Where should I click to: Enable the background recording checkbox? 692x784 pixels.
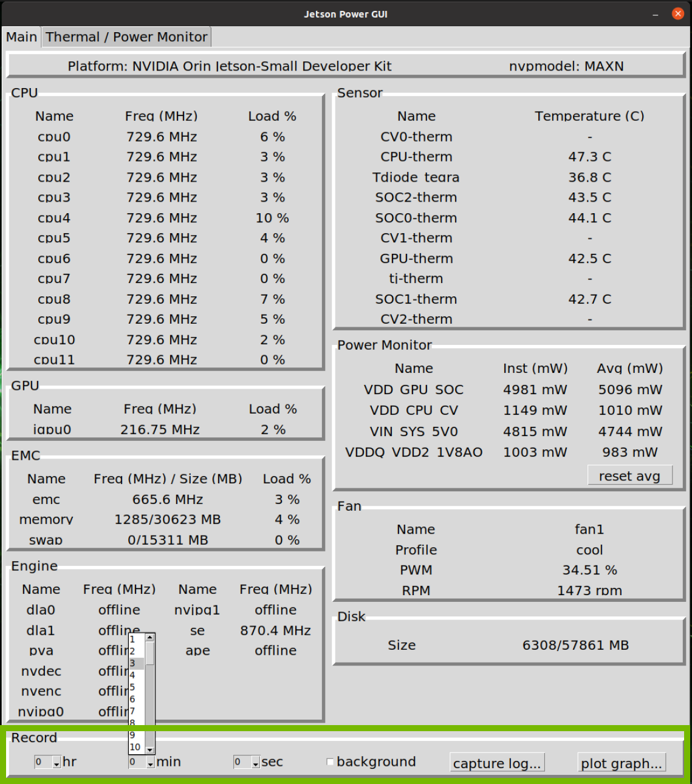click(331, 762)
